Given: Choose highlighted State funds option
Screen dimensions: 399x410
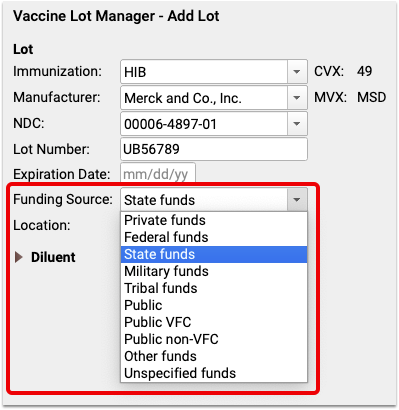Looking at the screenshot, I should pos(214,254).
